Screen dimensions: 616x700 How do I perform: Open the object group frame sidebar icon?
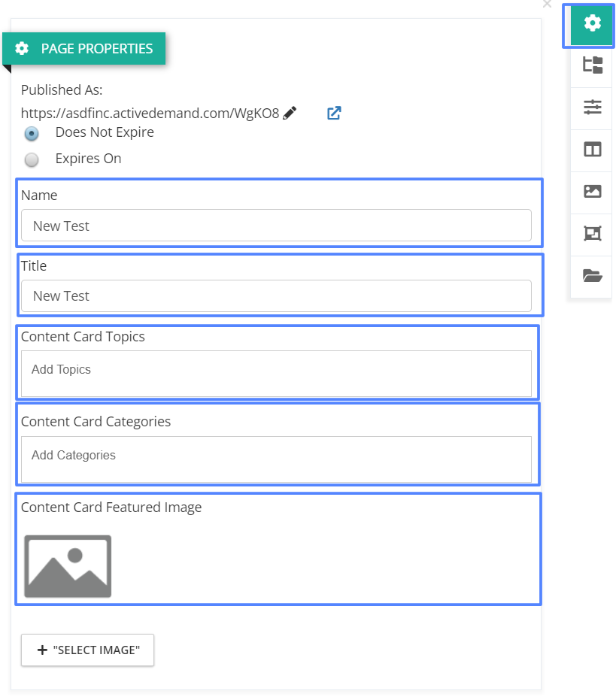click(593, 233)
